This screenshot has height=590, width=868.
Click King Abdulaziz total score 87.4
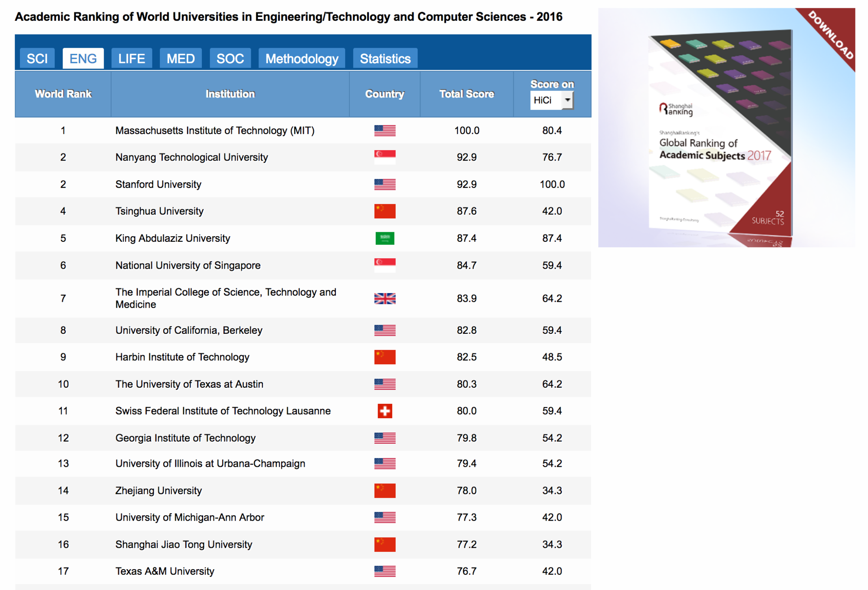coord(467,238)
